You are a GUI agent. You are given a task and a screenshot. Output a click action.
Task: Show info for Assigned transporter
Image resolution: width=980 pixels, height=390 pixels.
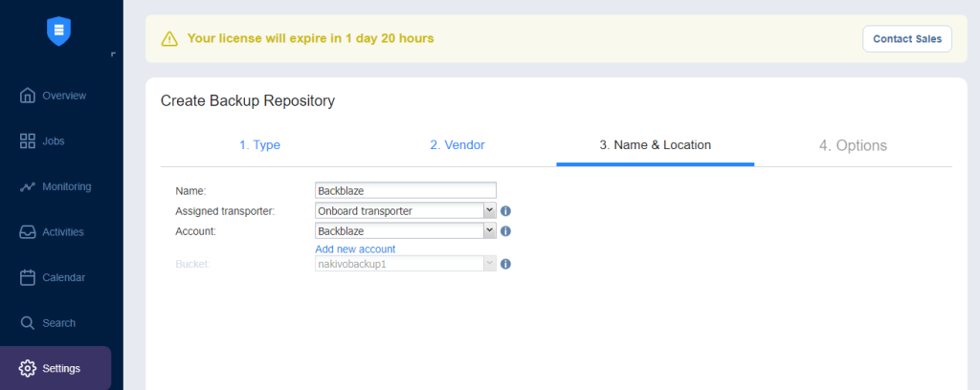(x=506, y=211)
